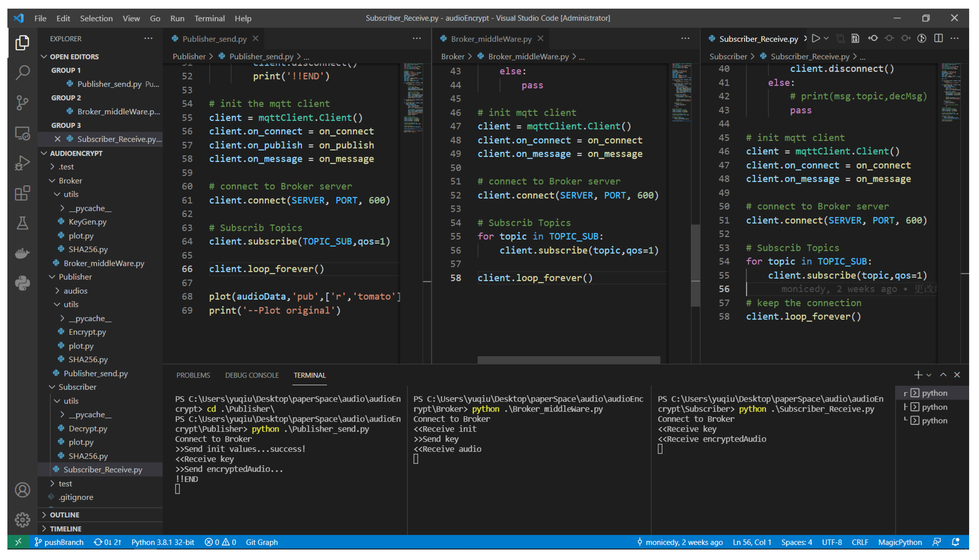Open the Remote Explorer view
The image size is (979, 560).
(x=22, y=133)
